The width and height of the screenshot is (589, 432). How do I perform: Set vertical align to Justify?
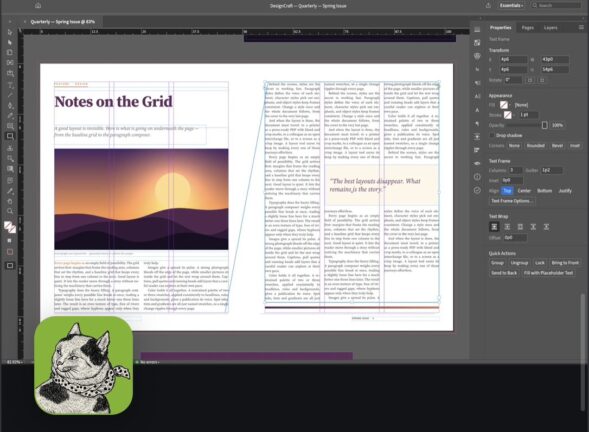click(565, 191)
